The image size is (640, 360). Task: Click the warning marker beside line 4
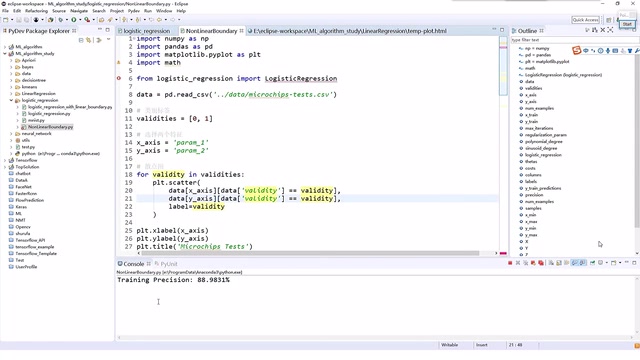(119, 62)
